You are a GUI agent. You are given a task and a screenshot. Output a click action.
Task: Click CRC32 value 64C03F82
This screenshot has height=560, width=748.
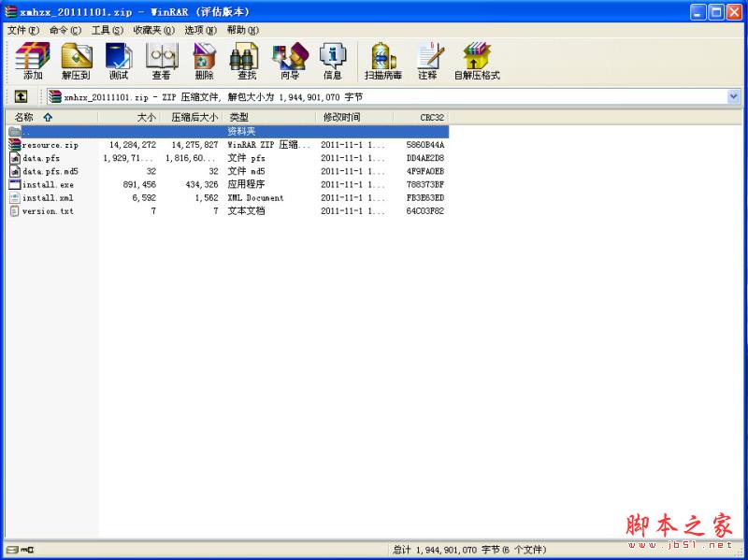point(425,211)
